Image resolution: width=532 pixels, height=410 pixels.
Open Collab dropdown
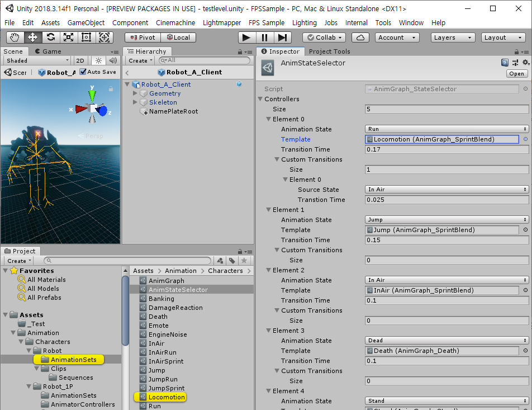pos(324,37)
